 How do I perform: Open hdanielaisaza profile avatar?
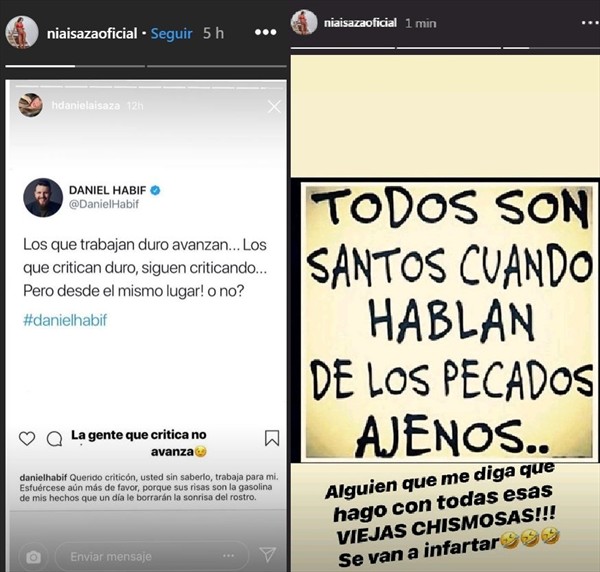pos(30,105)
